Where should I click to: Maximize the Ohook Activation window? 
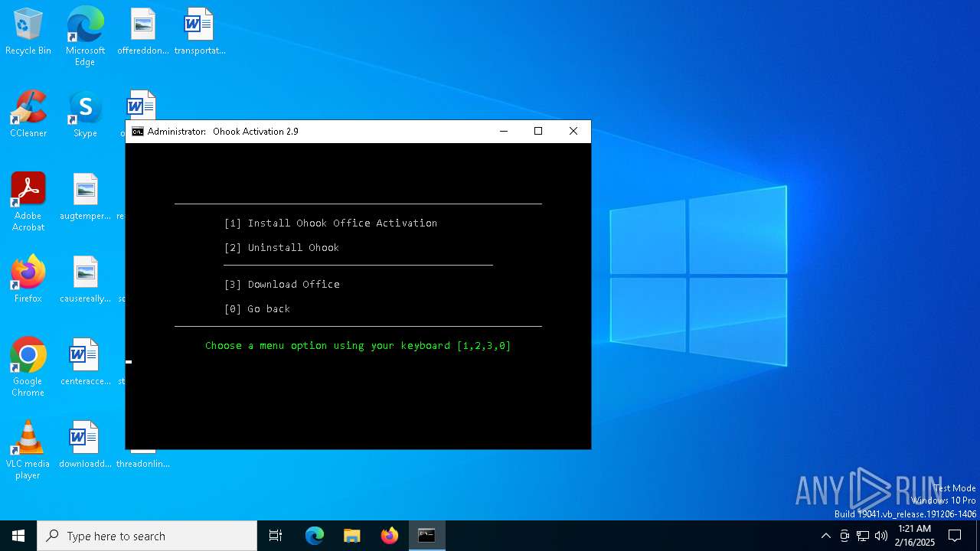tap(538, 132)
